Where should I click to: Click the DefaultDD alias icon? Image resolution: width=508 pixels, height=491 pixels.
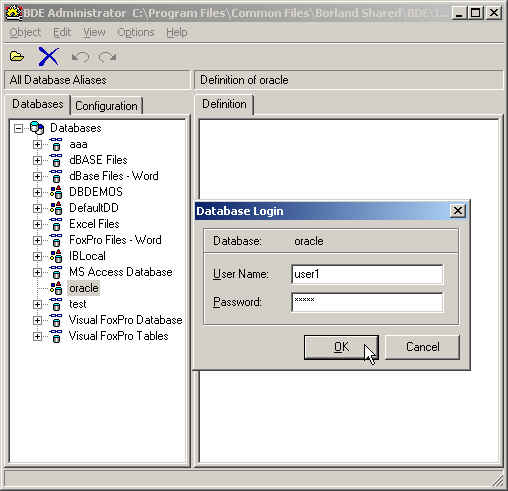point(56,208)
